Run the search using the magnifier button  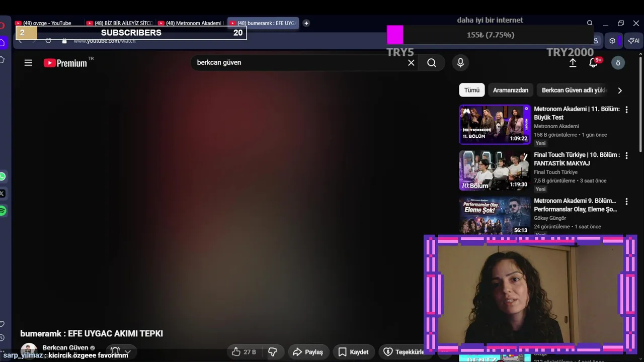click(x=432, y=63)
